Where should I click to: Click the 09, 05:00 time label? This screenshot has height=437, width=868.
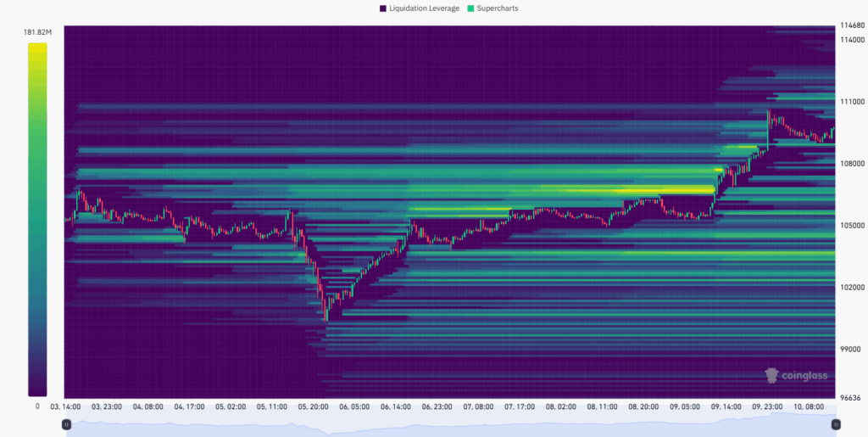point(685,406)
